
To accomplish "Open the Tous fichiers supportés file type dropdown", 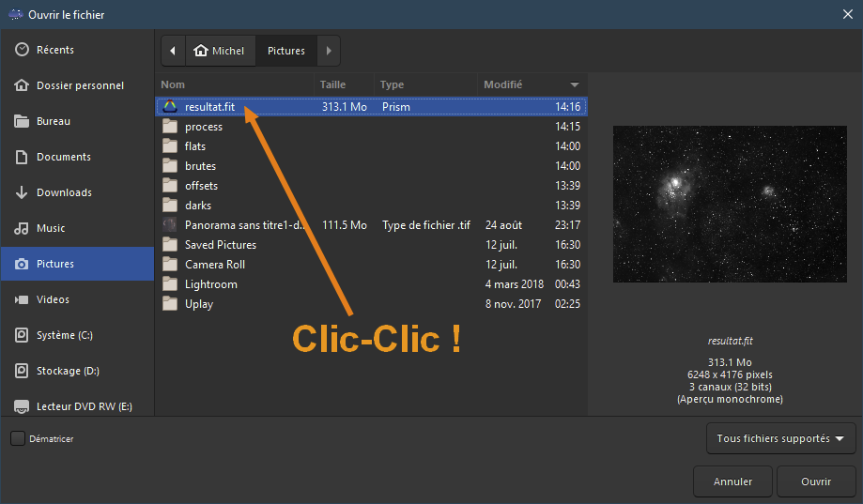I will [x=780, y=438].
